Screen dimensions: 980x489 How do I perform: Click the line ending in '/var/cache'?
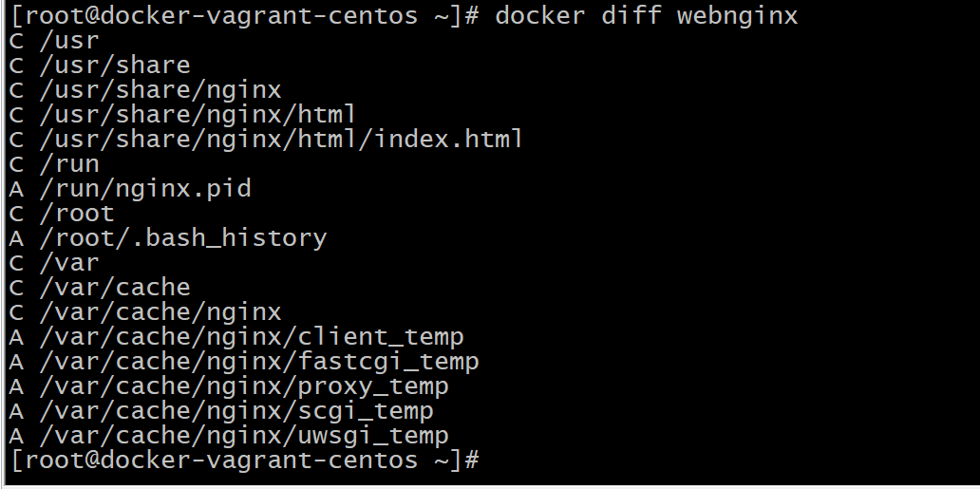point(100,288)
